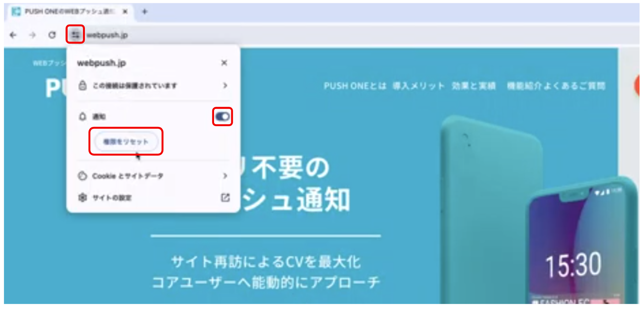
Task: Open a new tab with the plus icon
Action: click(x=145, y=12)
